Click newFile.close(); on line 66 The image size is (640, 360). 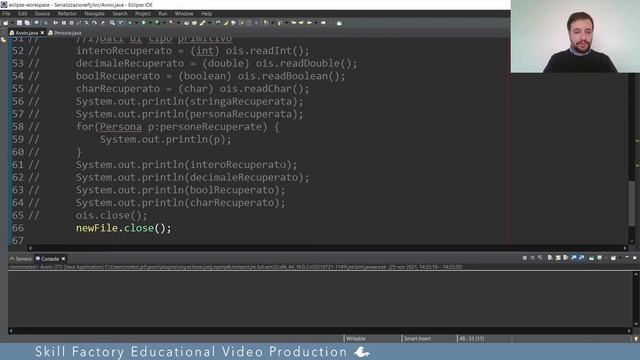click(x=124, y=228)
